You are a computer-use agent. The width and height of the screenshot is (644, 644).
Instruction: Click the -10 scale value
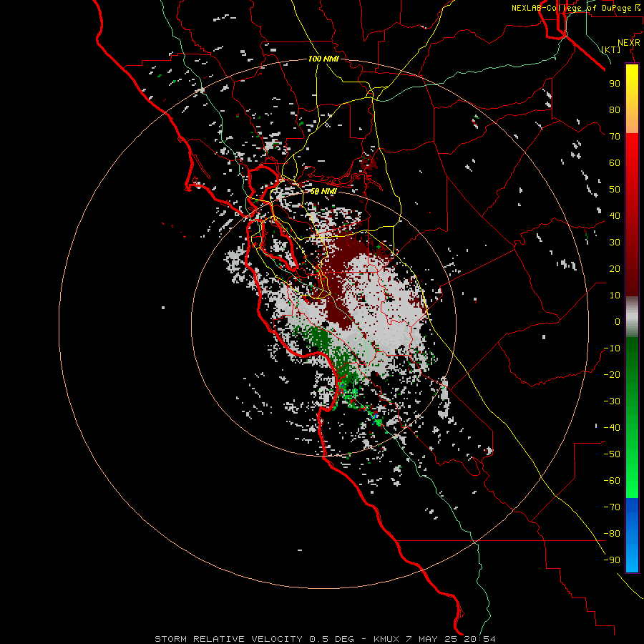612,348
